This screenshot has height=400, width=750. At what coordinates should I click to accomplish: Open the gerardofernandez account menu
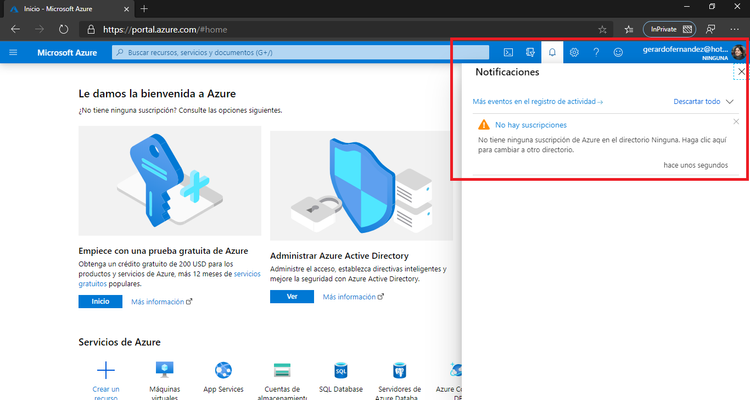(685, 52)
